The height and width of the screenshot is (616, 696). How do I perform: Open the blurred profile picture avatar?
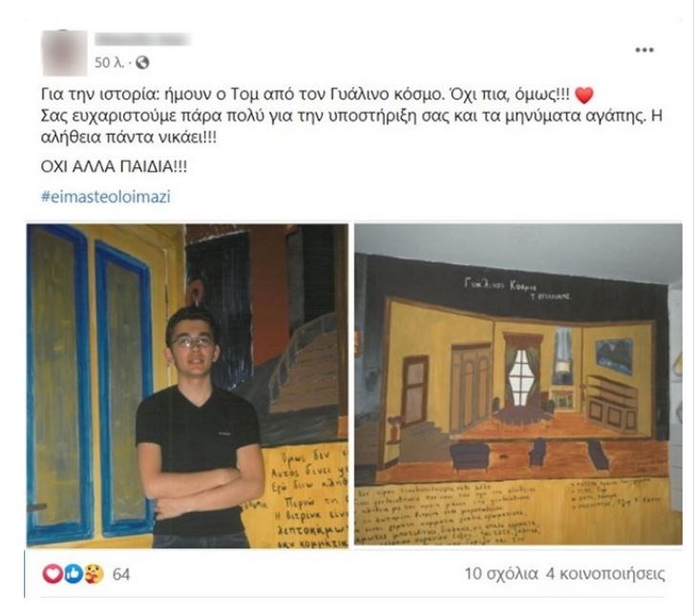pos(64,53)
